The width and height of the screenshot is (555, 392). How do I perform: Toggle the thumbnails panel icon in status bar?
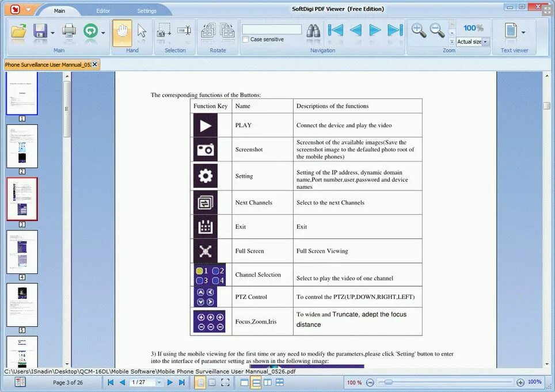[x=20, y=382]
